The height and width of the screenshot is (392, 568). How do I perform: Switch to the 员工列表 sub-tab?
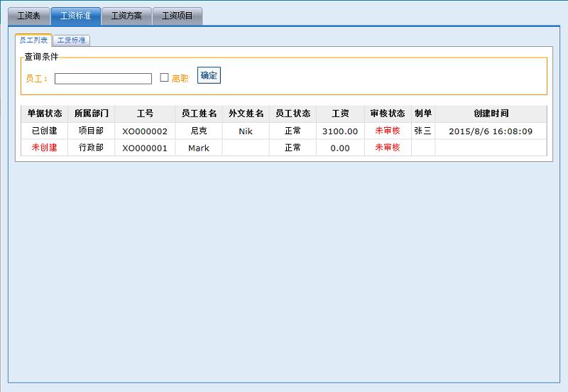coord(33,40)
